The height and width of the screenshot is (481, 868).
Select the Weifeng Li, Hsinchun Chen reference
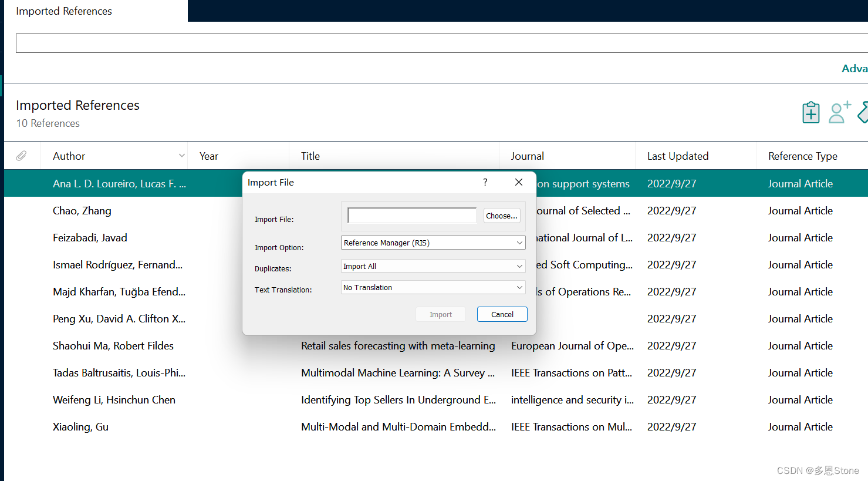pyautogui.click(x=114, y=400)
